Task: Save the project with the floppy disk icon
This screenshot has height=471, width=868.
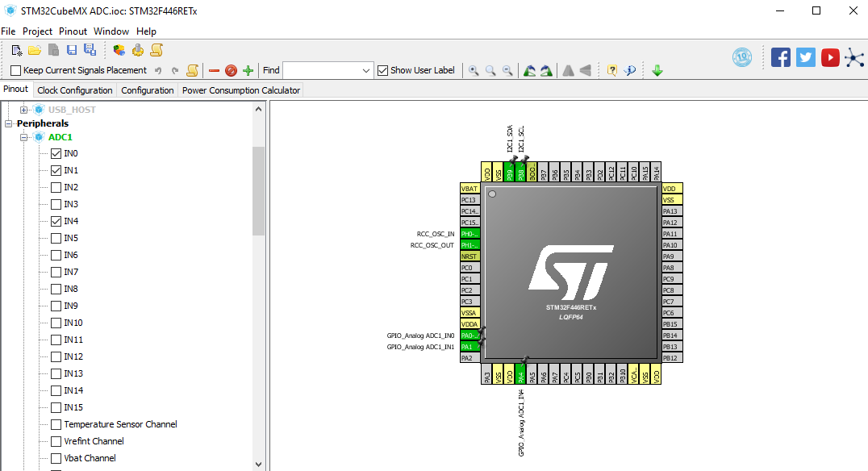Action: (71, 50)
